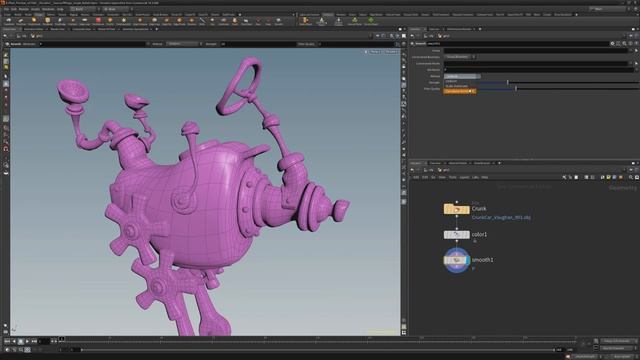Click the back arrow in the network editor path bar
This screenshot has width=640, height=360.
[x=412, y=169]
